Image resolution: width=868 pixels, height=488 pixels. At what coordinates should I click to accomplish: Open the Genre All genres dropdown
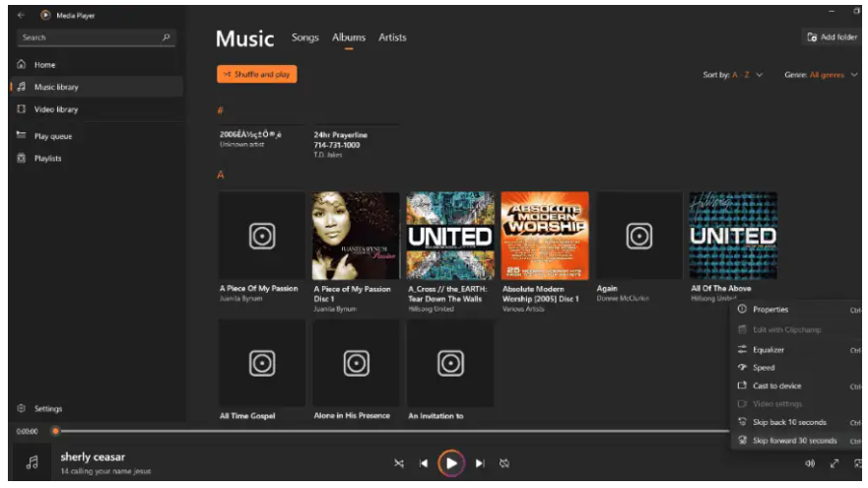coord(821,75)
